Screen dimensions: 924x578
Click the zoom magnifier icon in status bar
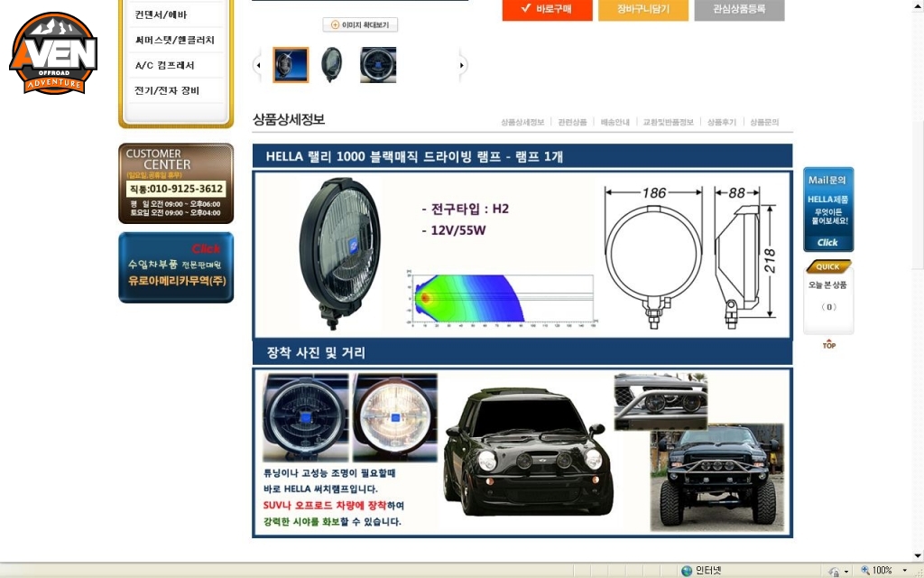pos(865,571)
